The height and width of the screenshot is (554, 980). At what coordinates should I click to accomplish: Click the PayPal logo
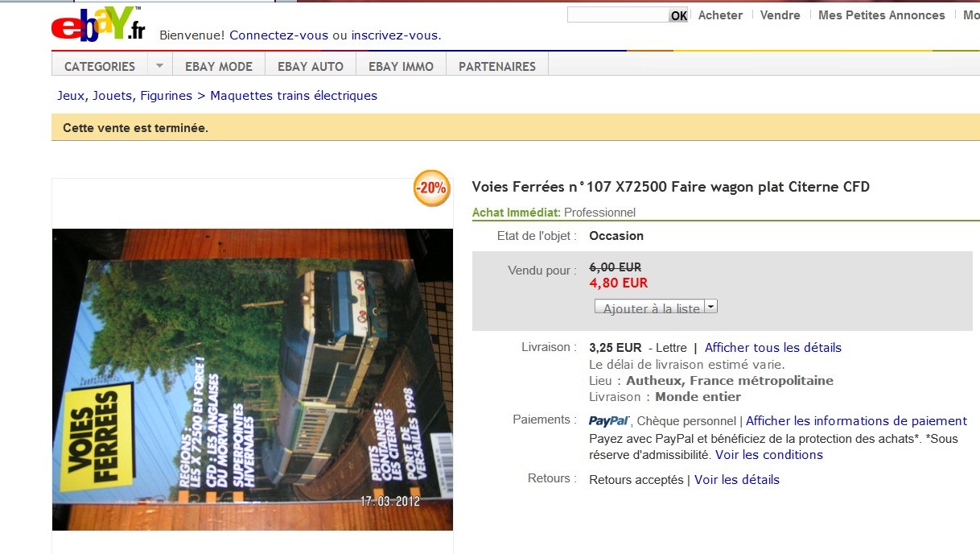point(609,421)
